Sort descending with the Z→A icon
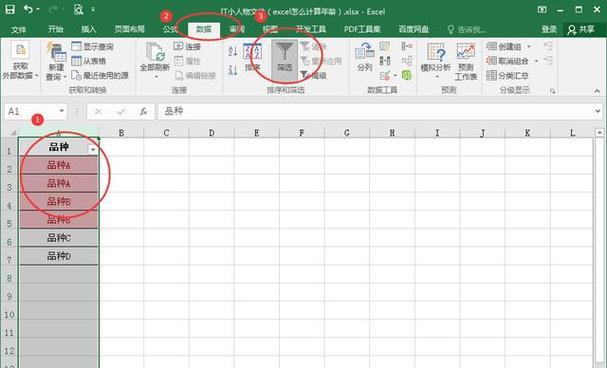 click(x=233, y=70)
